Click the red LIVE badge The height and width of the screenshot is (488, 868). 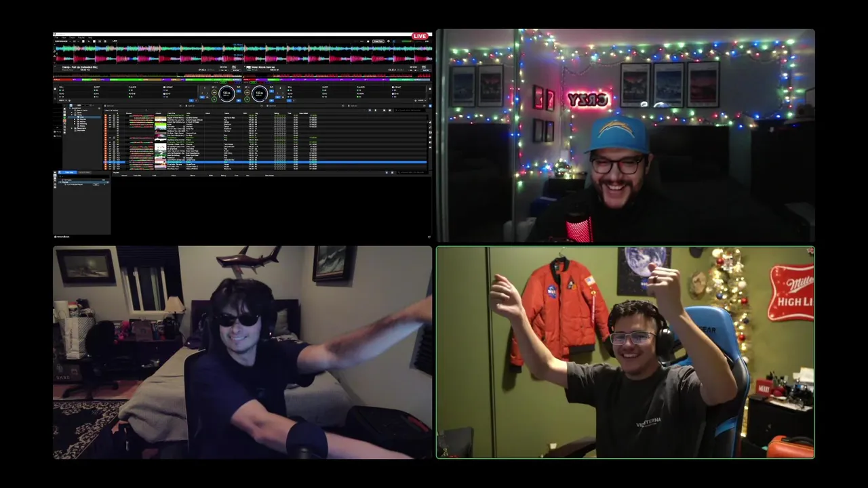click(420, 36)
